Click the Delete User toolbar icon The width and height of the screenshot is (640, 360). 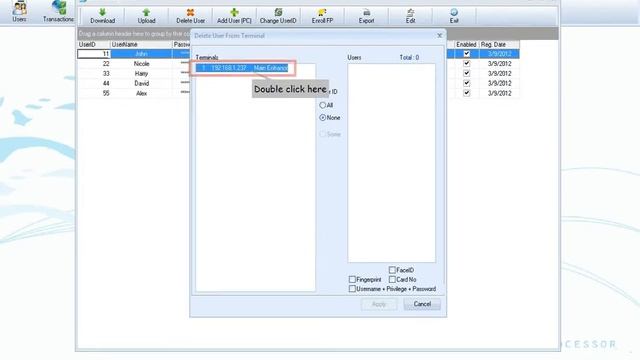pos(190,13)
